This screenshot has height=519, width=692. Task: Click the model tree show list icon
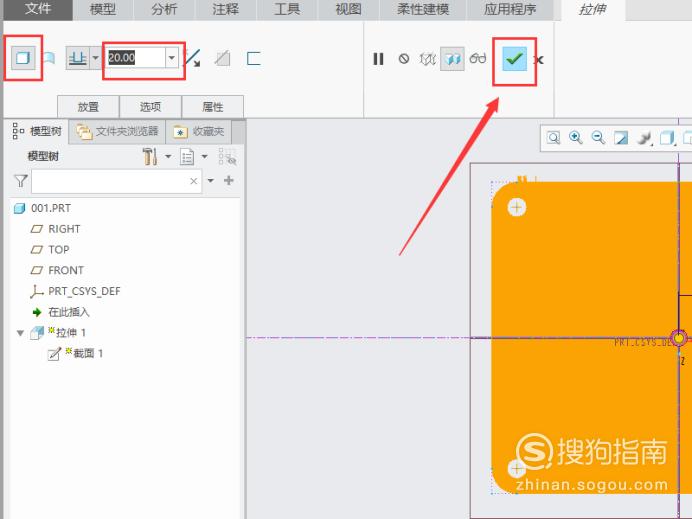click(x=187, y=157)
